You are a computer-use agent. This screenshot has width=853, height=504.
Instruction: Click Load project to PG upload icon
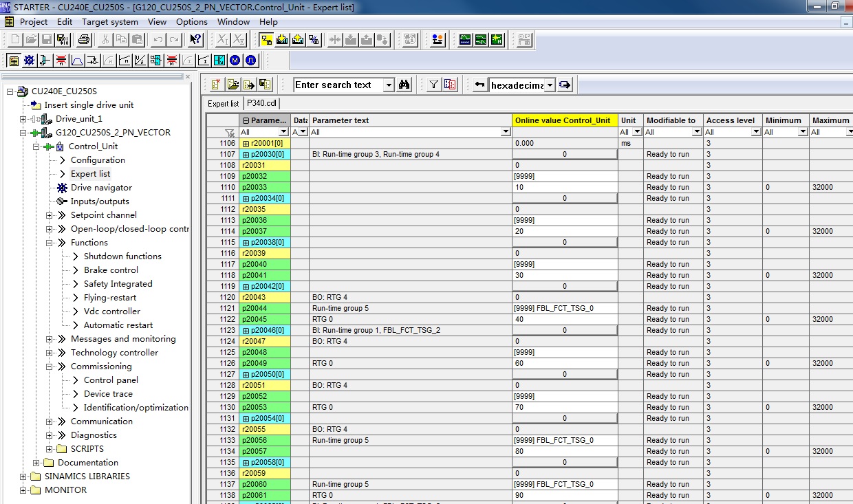coord(298,40)
